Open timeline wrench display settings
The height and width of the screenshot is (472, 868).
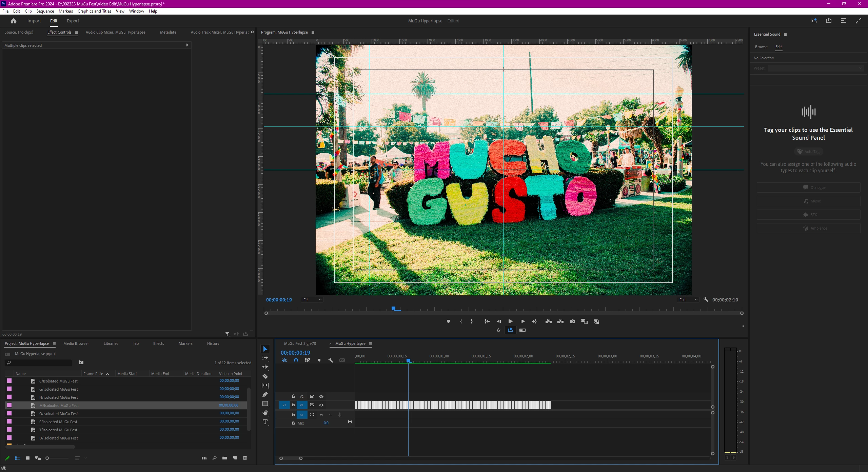coord(331,360)
